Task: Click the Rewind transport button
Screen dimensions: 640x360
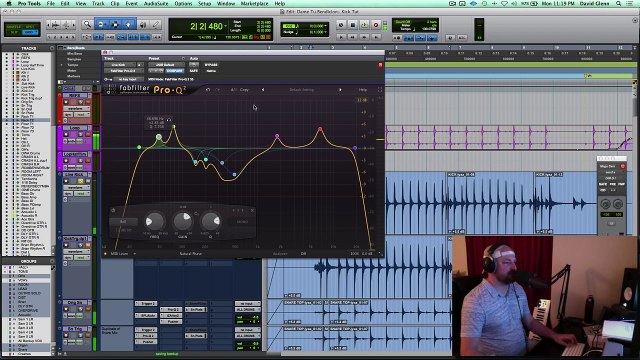Action: 353,37
